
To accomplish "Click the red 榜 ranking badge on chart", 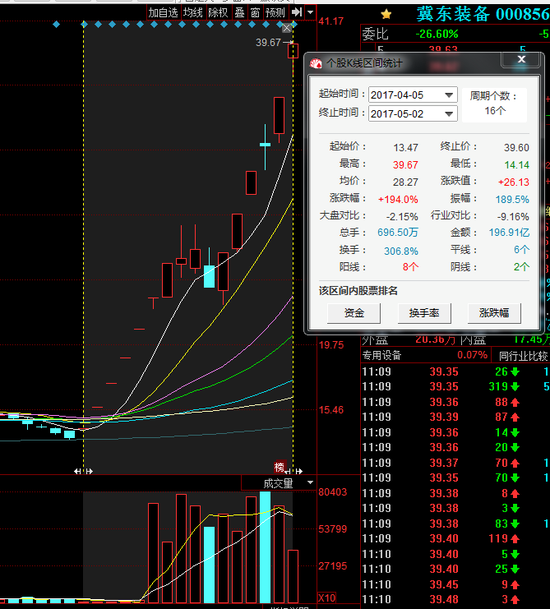I will (279, 467).
